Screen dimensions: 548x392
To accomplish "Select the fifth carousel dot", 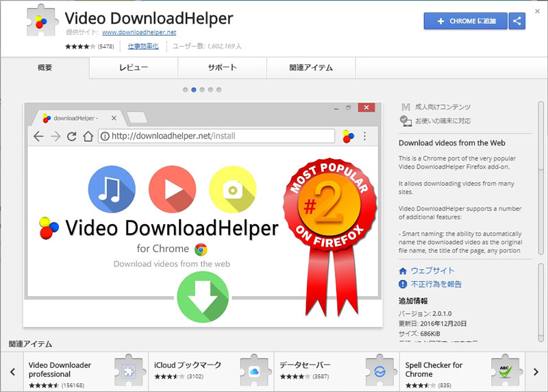I will tap(219, 90).
